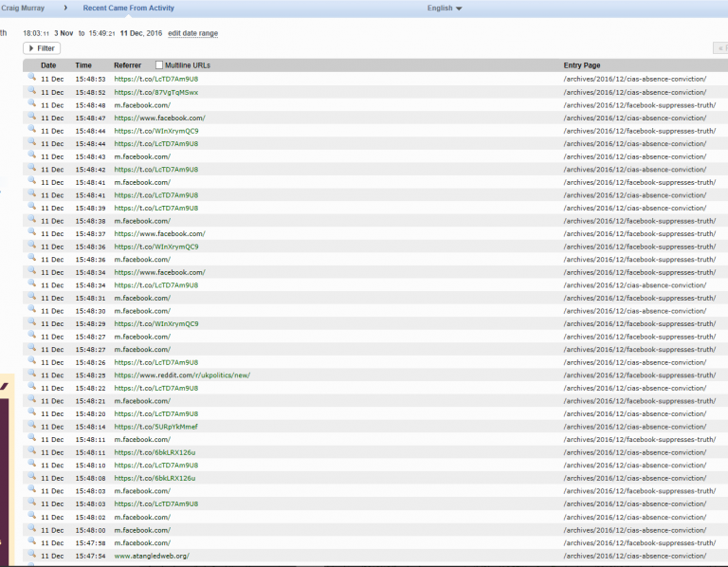Click magnifier icon for the 15:48:14 entry
The height and width of the screenshot is (567, 728).
click(31, 426)
